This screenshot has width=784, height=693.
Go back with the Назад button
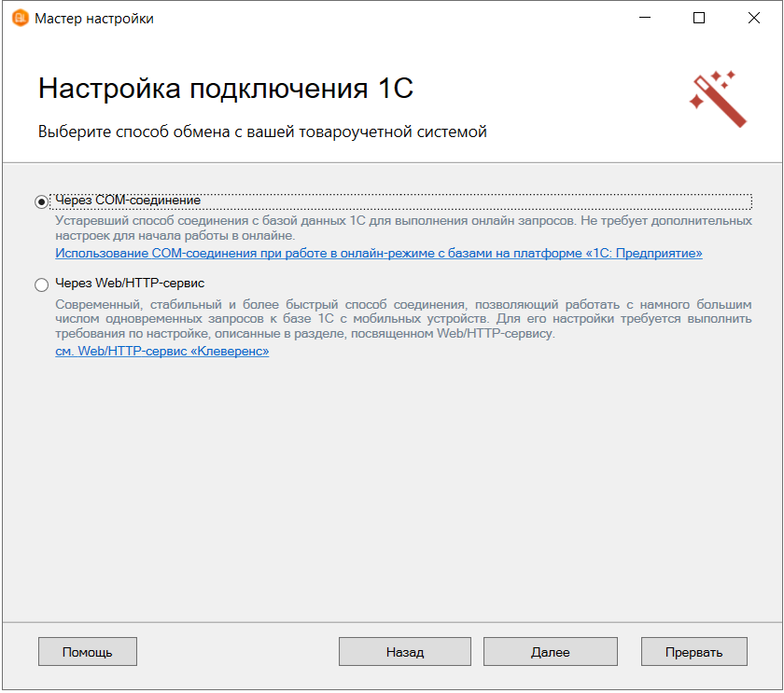[x=405, y=652]
